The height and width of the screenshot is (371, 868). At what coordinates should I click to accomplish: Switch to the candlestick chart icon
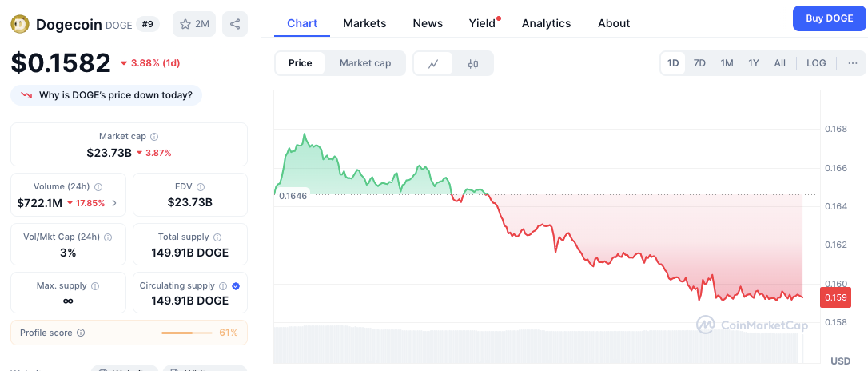(472, 63)
